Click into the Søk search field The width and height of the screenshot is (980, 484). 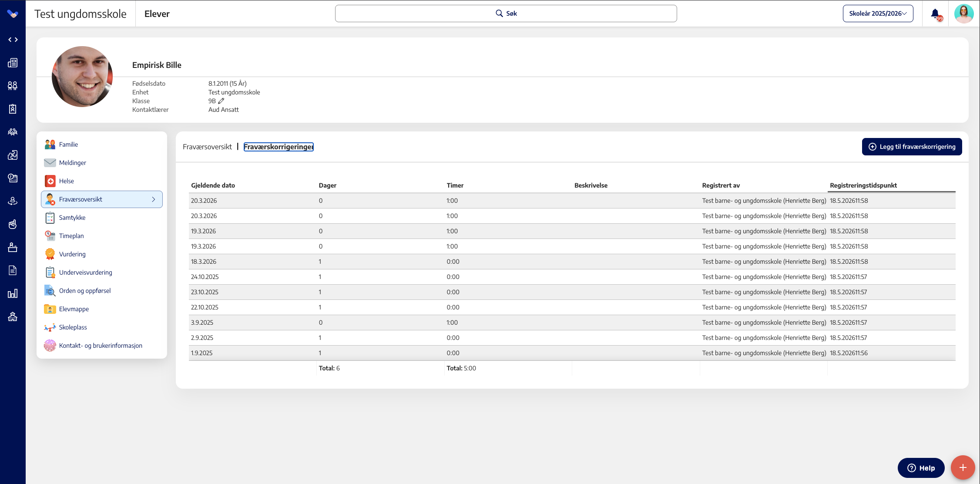click(506, 13)
